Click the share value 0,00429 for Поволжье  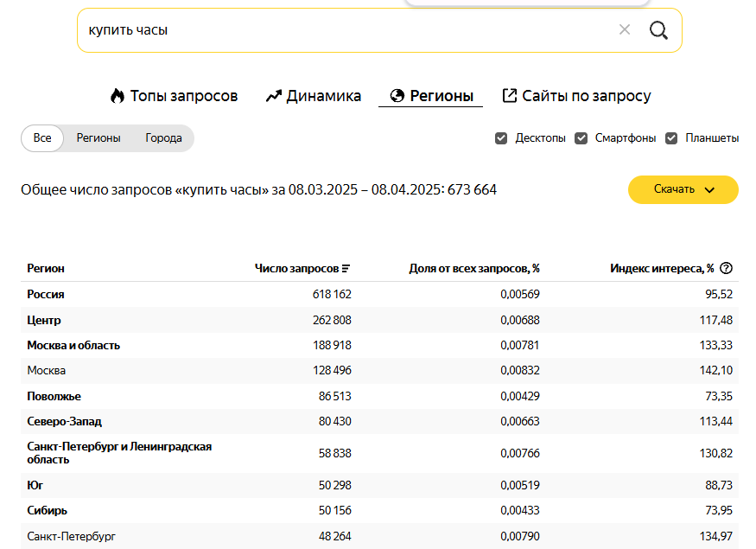(x=520, y=396)
